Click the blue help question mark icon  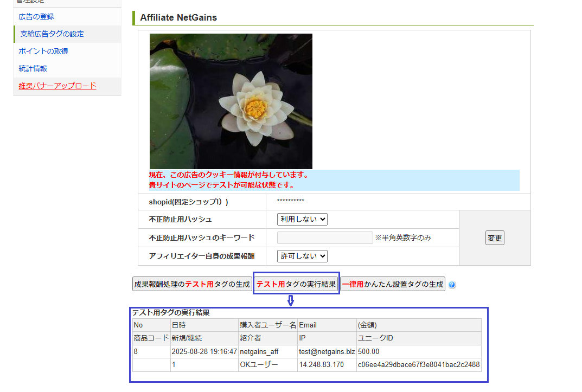coord(452,285)
